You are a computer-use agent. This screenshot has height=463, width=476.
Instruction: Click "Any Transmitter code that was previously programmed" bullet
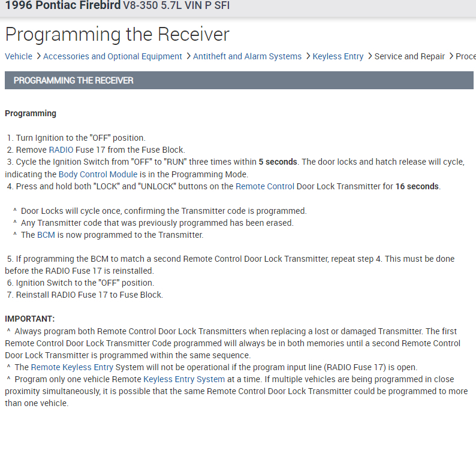point(153,223)
